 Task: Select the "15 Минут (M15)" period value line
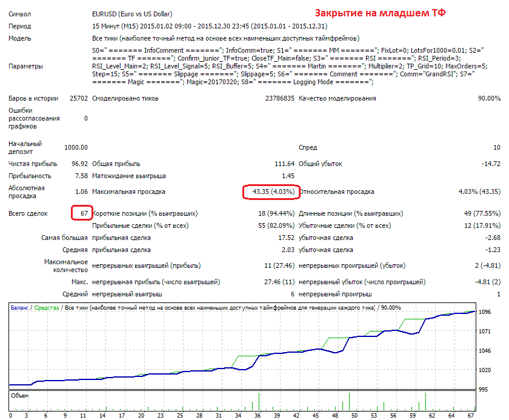click(x=210, y=26)
